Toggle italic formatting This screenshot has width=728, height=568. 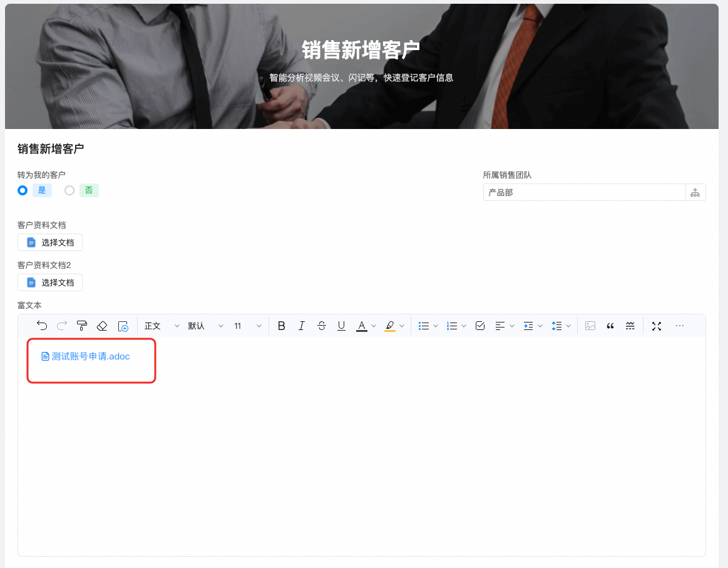(301, 326)
